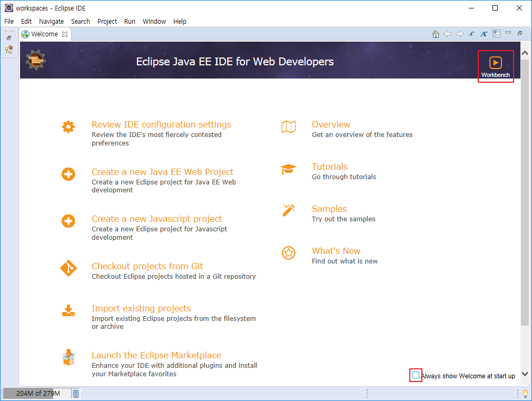Click the vertical scrollbar thumb
Screen dimensions: 532x401
pos(525,192)
